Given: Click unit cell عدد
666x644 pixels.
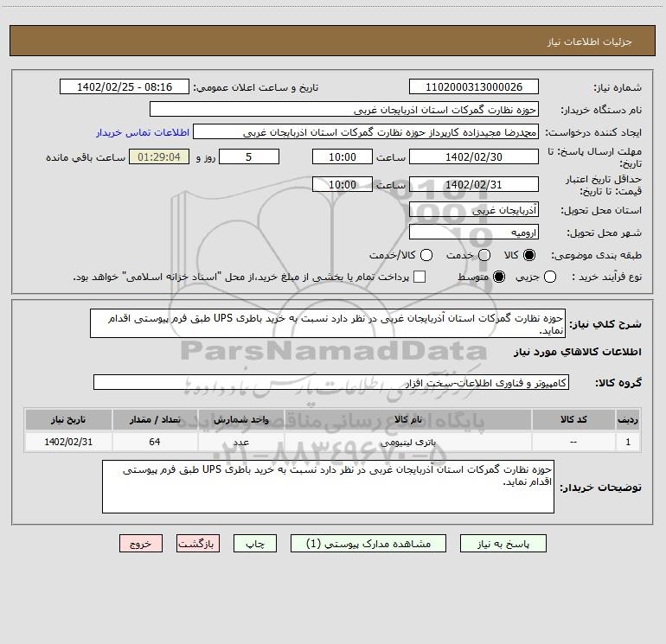Looking at the screenshot, I should [x=240, y=442].
